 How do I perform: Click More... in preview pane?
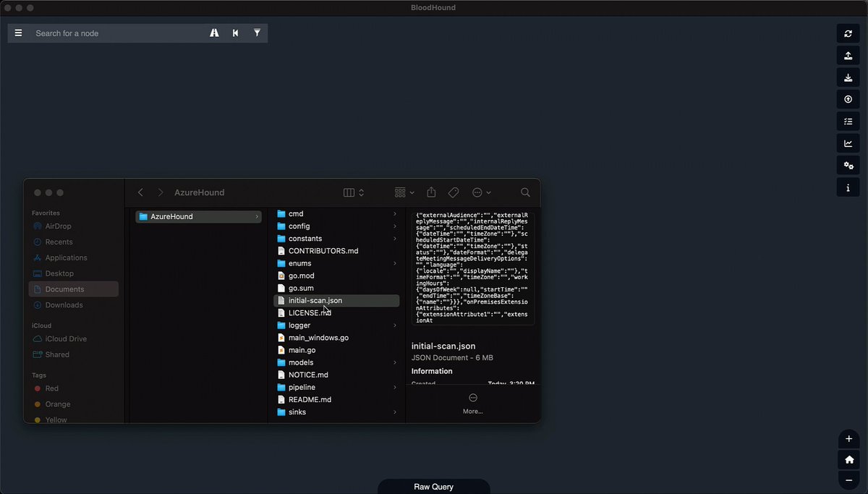[x=473, y=404]
